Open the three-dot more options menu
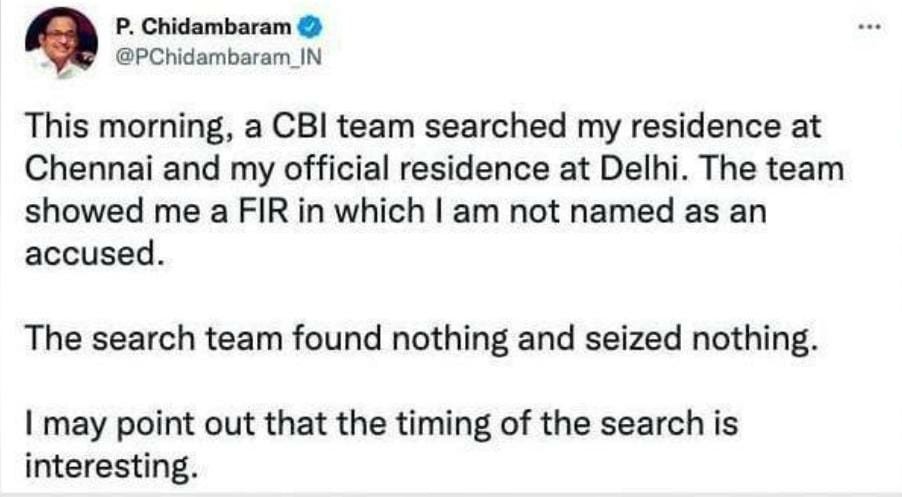This screenshot has height=497, width=902. click(869, 26)
